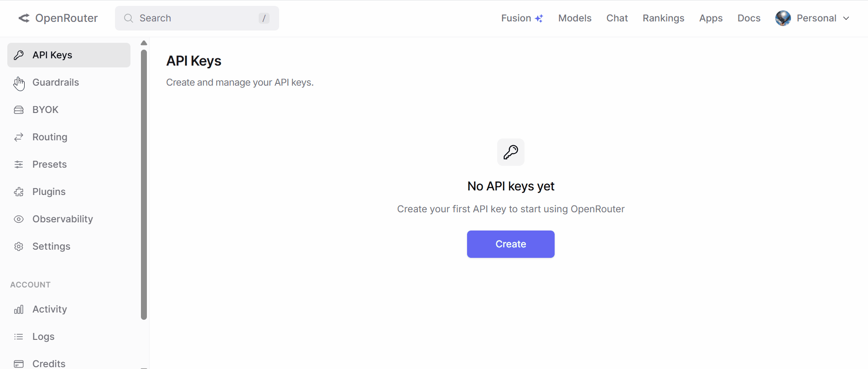Expand the Personal account dropdown
This screenshot has width=868, height=369.
(846, 18)
